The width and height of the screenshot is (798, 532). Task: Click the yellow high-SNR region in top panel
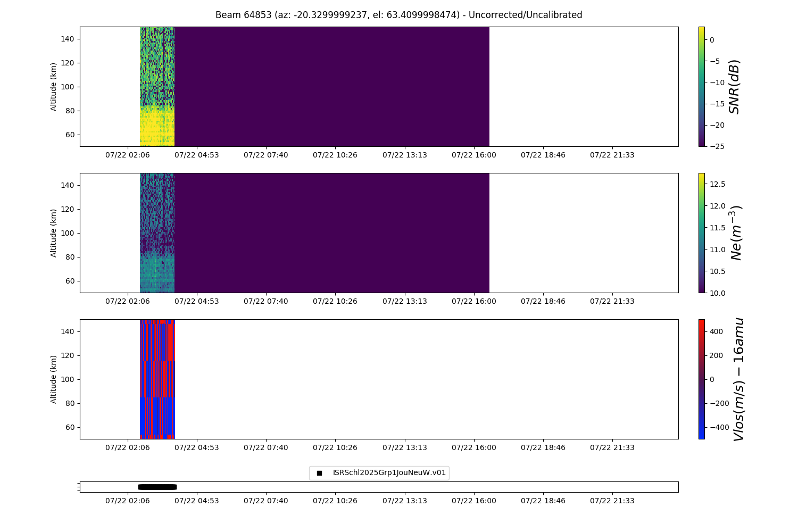(x=157, y=128)
